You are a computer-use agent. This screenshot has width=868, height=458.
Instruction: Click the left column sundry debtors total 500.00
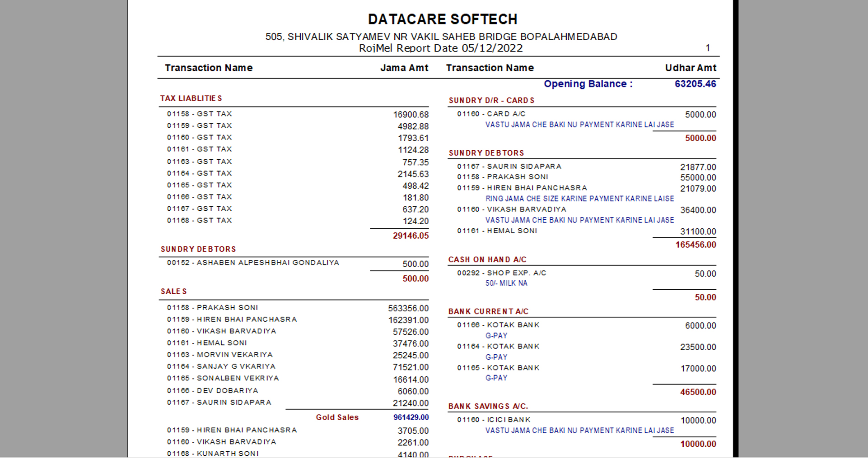(x=416, y=278)
